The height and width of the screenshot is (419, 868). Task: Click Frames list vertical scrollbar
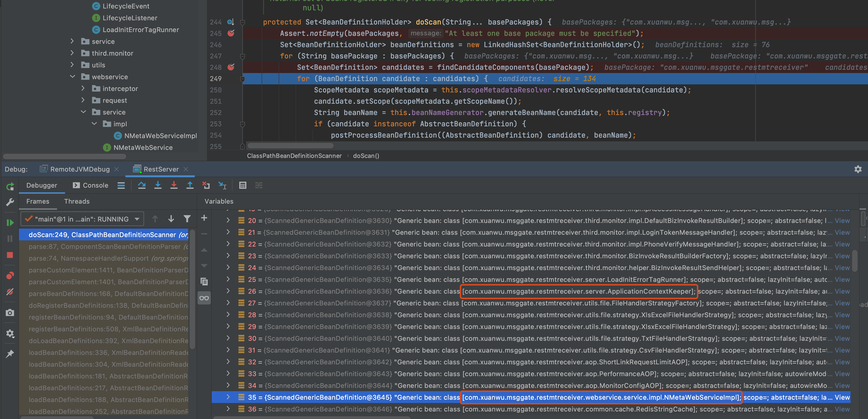click(193, 290)
